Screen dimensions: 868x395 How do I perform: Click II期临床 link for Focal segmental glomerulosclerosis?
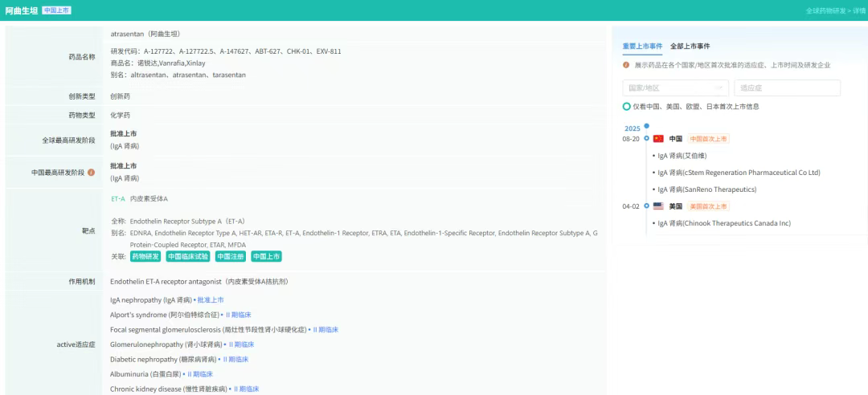click(325, 330)
